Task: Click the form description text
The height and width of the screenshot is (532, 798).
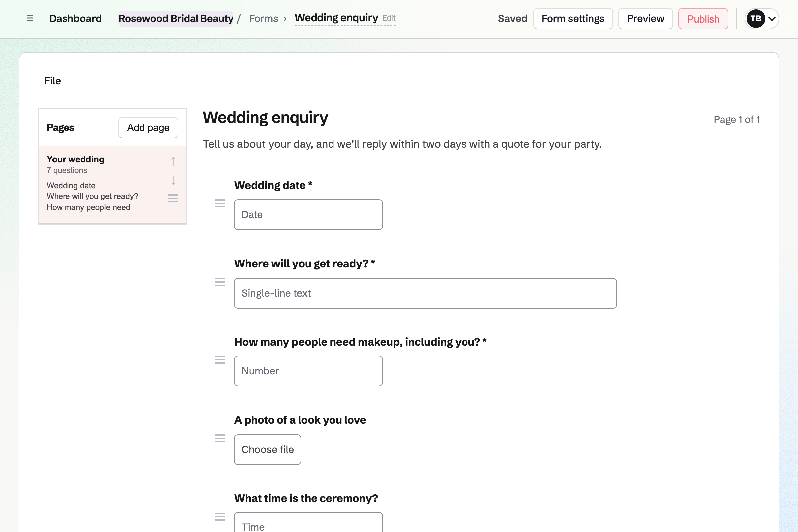Action: pyautogui.click(x=402, y=144)
